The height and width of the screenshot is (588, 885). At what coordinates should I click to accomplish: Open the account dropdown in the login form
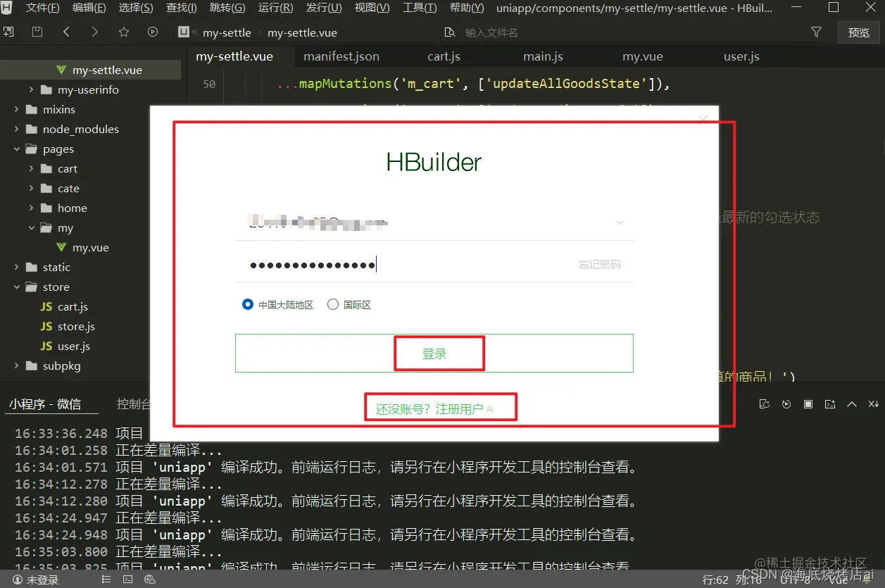(x=619, y=222)
